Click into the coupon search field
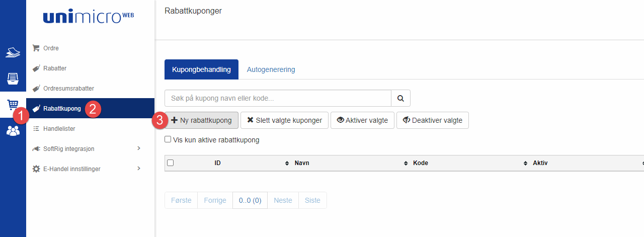The width and height of the screenshot is (644, 237). coord(278,98)
